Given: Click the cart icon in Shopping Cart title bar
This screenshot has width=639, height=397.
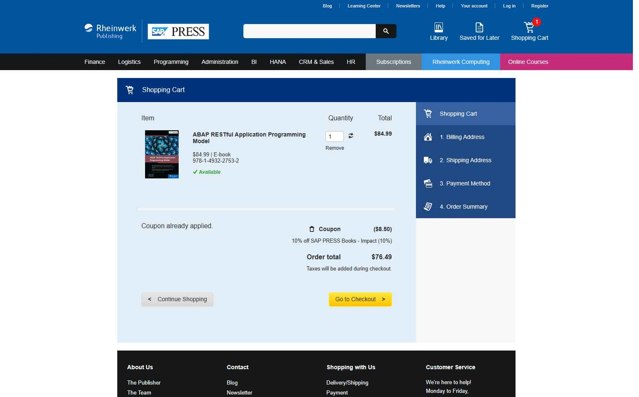Looking at the screenshot, I should [x=130, y=90].
